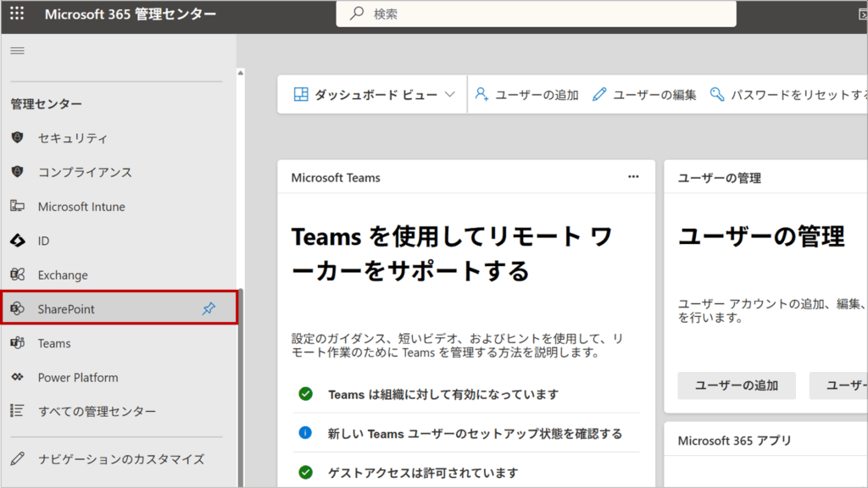Click the ユーザーの追加 button in the user card
Screen dimensions: 868x488
[737, 385]
